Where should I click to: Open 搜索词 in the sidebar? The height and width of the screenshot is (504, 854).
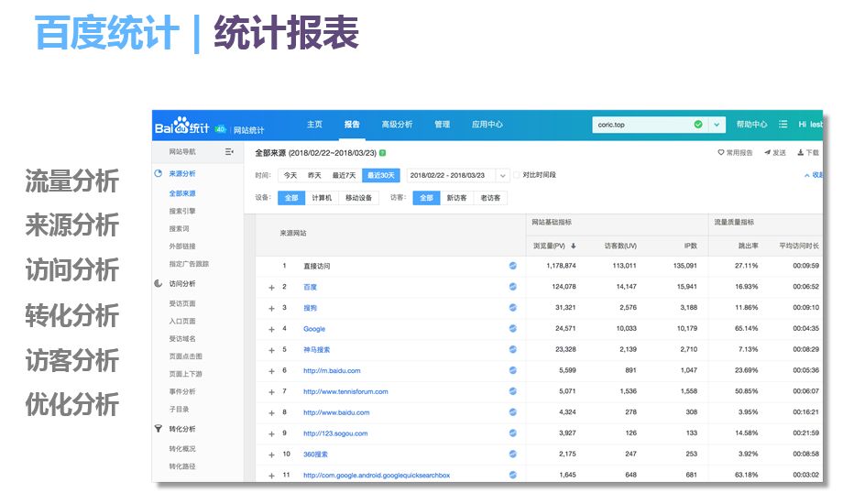click(x=179, y=229)
